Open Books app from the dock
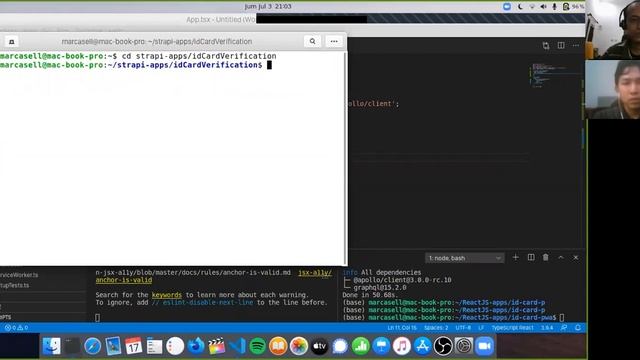The image size is (640, 360). [x=278, y=346]
